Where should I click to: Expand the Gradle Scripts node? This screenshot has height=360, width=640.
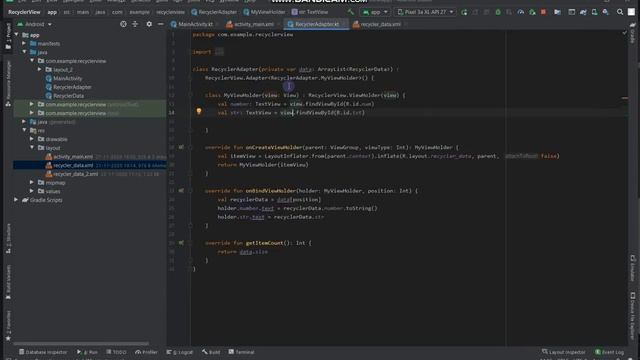[16, 200]
